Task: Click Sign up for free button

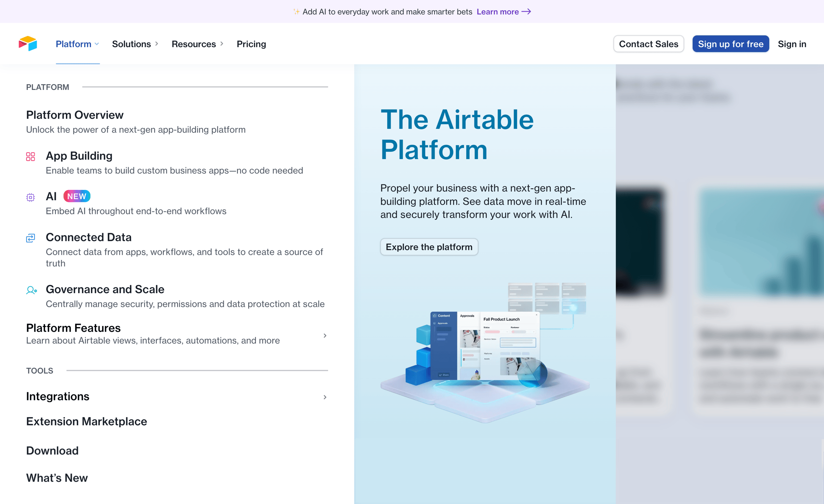Action: (x=731, y=44)
